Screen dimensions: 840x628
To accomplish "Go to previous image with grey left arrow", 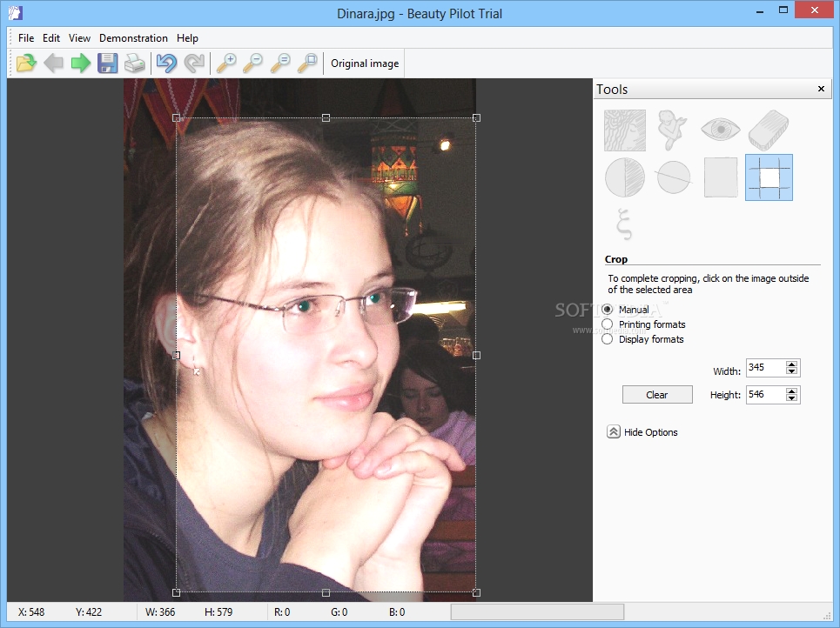I will click(x=53, y=63).
